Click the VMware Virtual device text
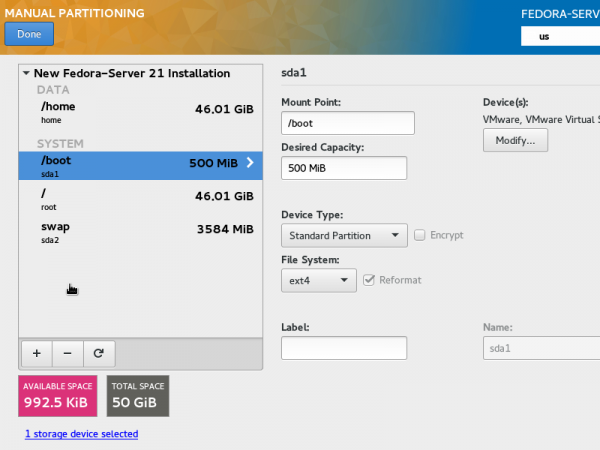 click(541, 119)
